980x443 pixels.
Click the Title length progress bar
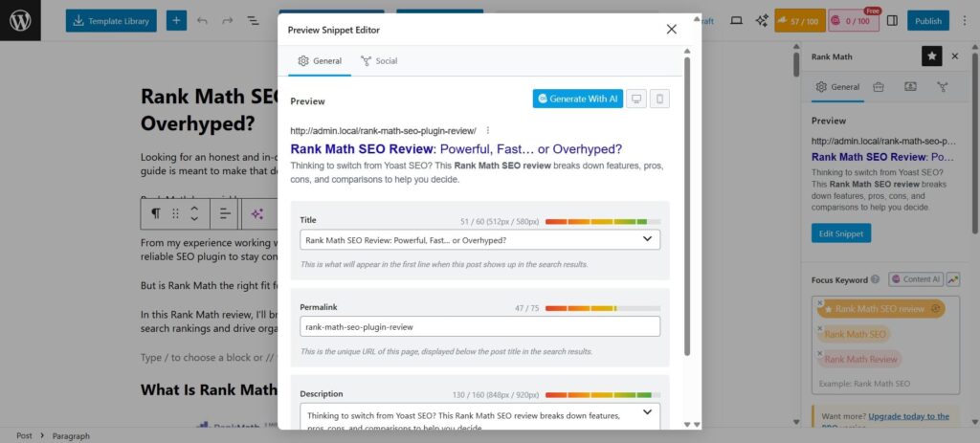tap(603, 222)
